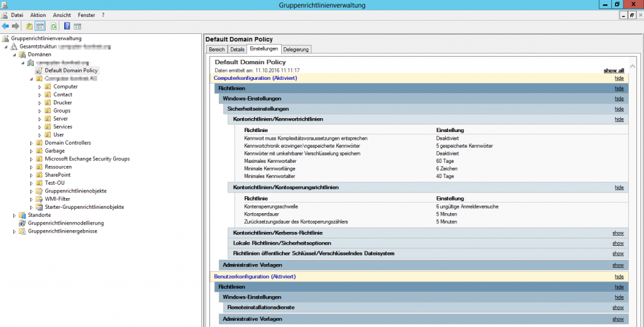Select the Einstellungen tab
Viewport: 644px width, 327px height.
tap(264, 49)
